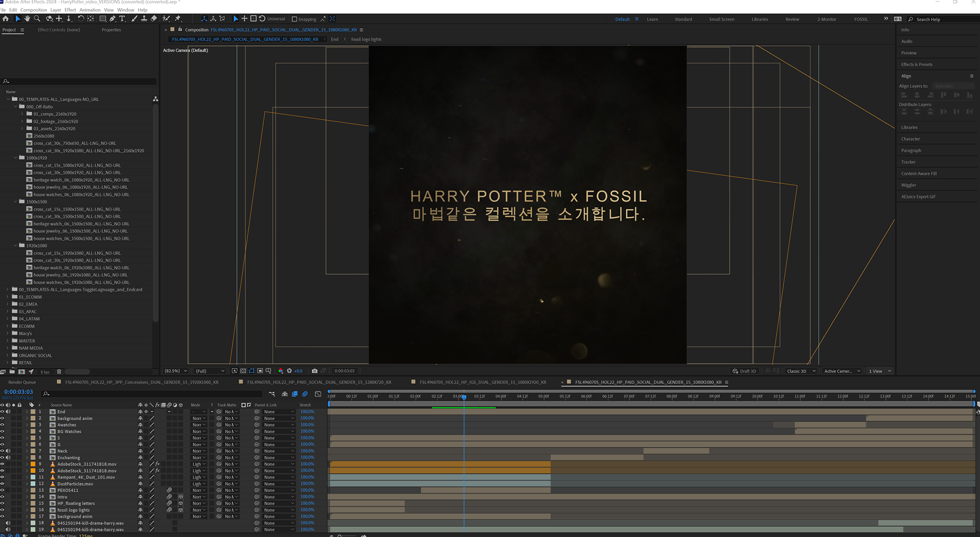Click the Home icon in toolbar
980x537 pixels.
(x=6, y=19)
